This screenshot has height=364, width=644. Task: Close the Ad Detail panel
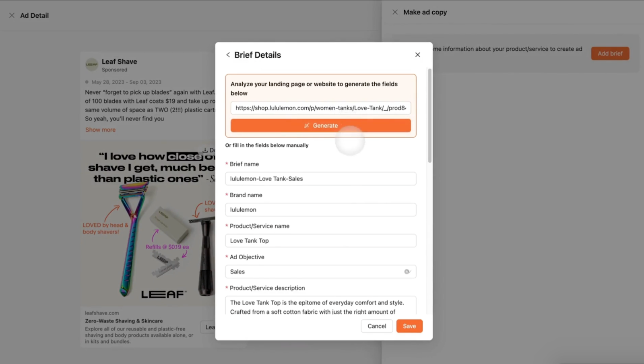point(12,15)
